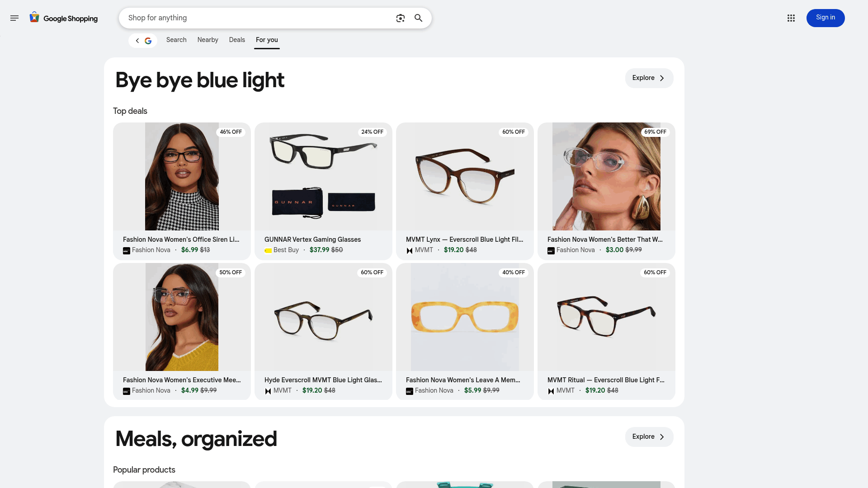This screenshot has width=868, height=488.
Task: Click the $4.99 price
Action: 190,390
